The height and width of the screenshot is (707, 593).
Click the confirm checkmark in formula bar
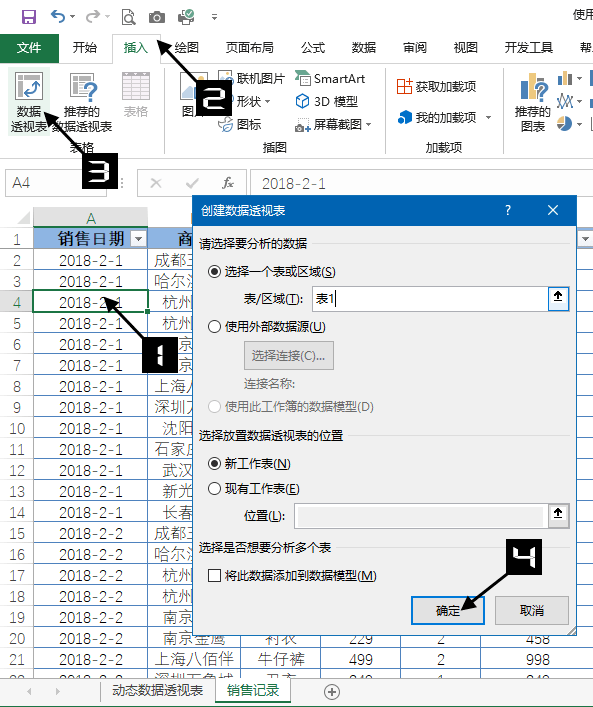pos(193,183)
